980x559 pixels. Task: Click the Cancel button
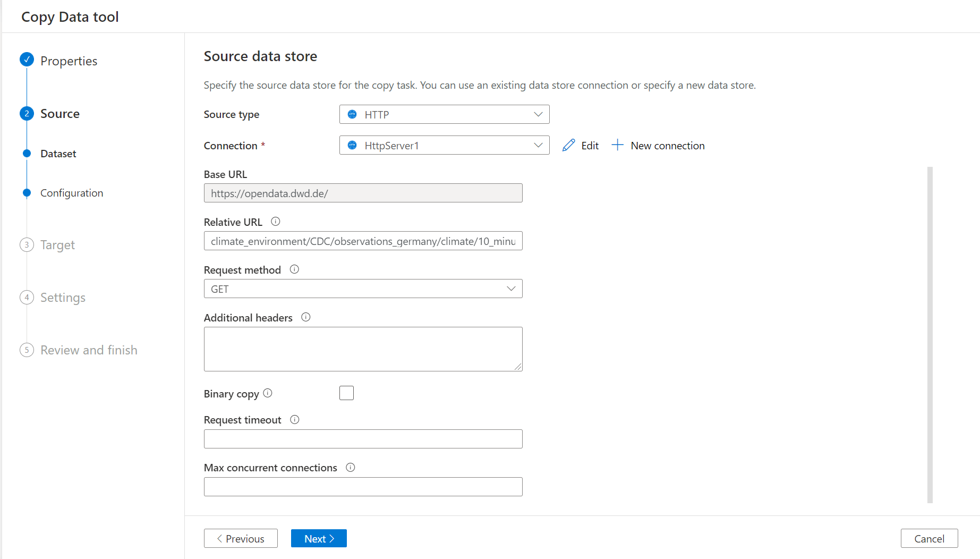[929, 538]
